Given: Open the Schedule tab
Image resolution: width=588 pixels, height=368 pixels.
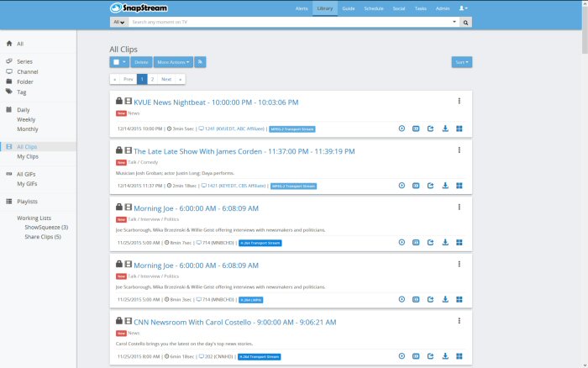Looking at the screenshot, I should point(374,8).
